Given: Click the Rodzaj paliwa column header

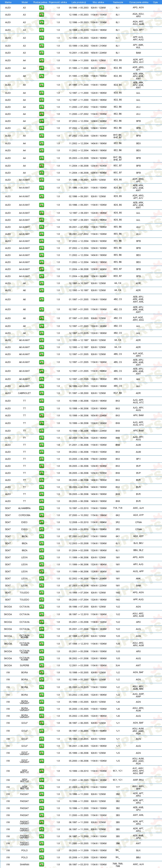Looking at the screenshot, I should pyautogui.click(x=40, y=2).
